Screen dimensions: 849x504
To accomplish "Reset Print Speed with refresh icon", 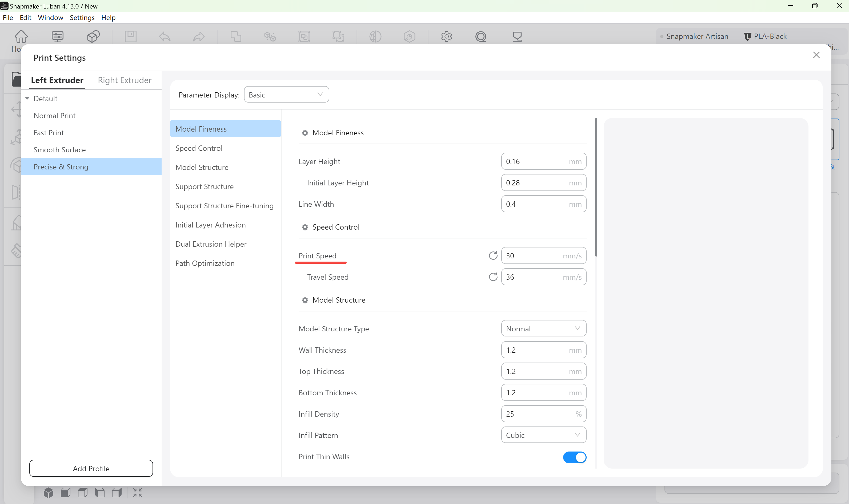I will coord(493,255).
